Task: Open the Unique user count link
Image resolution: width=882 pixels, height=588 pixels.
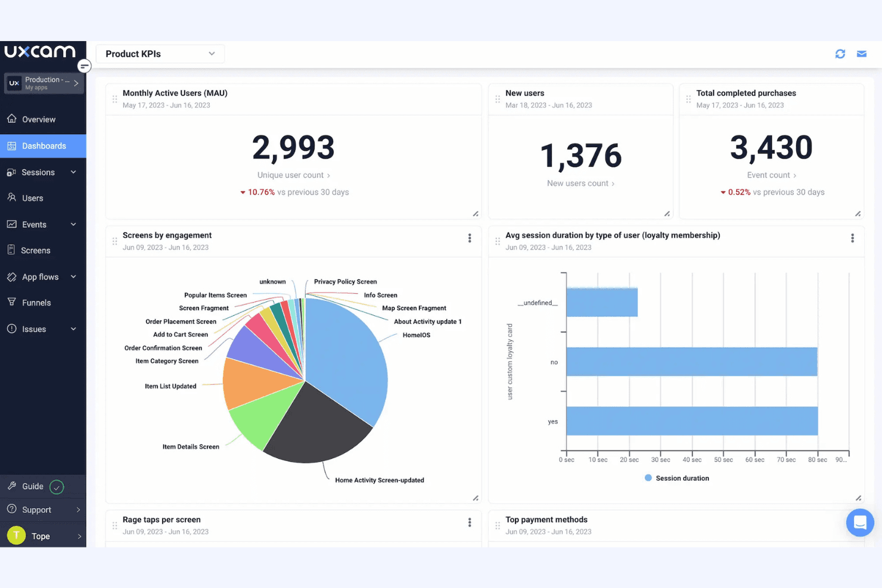Action: (294, 175)
